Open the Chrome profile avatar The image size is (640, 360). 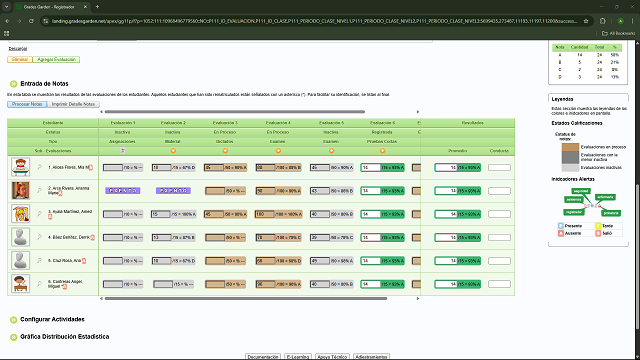click(x=620, y=21)
